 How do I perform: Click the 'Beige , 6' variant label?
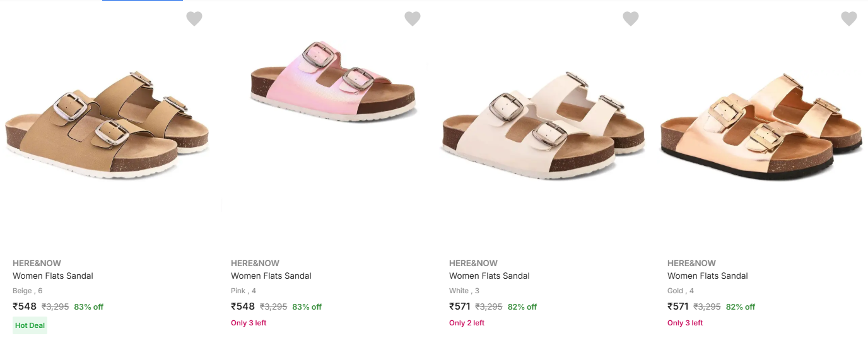(x=28, y=291)
